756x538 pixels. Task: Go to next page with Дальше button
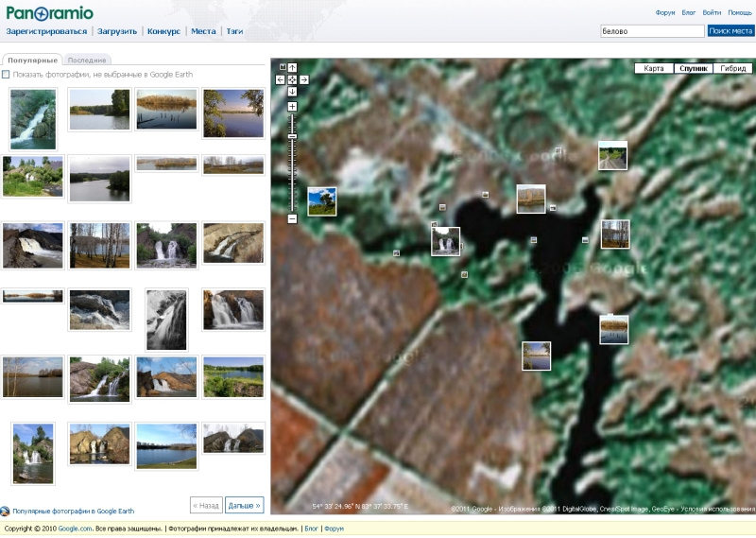pyautogui.click(x=244, y=505)
